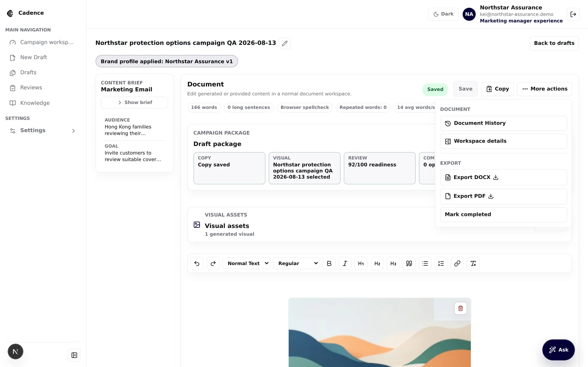Open the Review 92/100 readiness card
The width and height of the screenshot is (588, 367).
(x=379, y=168)
